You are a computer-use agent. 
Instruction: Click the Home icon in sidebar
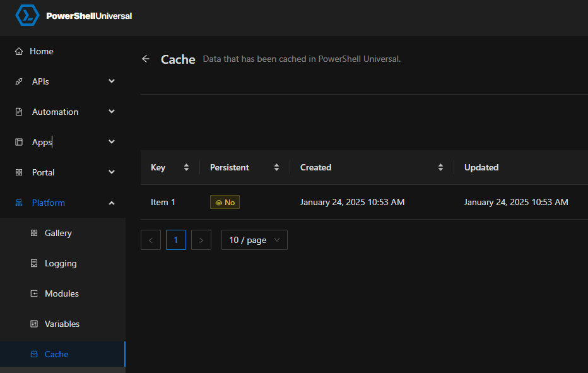coord(19,52)
